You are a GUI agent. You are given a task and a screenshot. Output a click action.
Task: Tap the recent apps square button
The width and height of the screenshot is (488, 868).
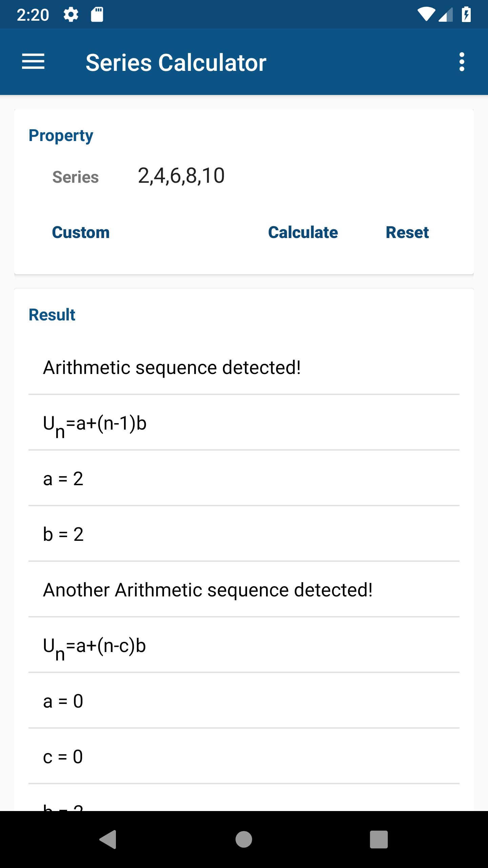point(379,839)
